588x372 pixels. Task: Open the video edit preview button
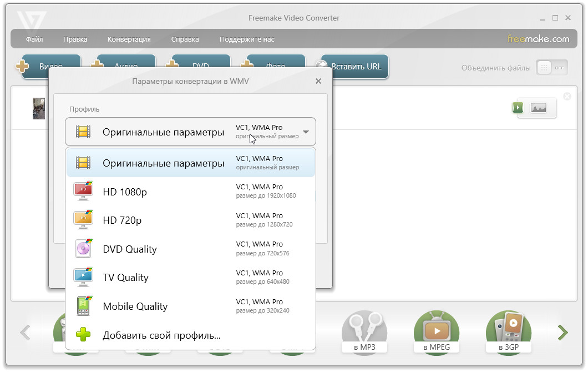pos(533,108)
